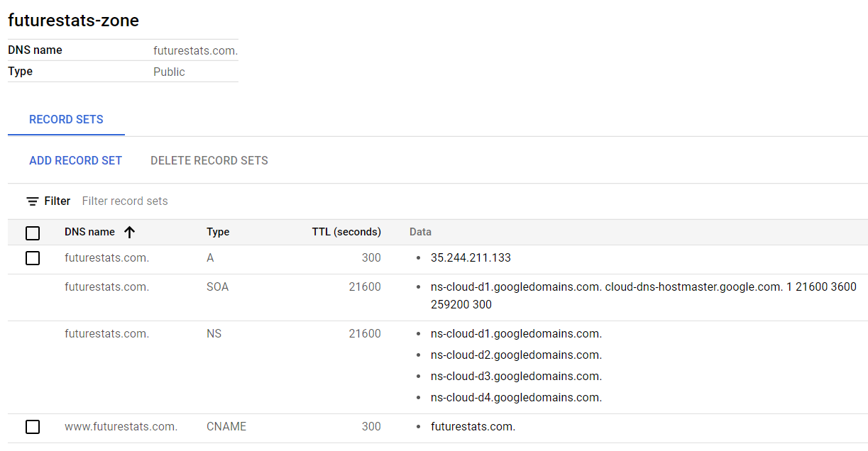Click www.futurestats.com. DNS name cell
Image resolution: width=868 pixels, height=451 pixels.
click(121, 427)
